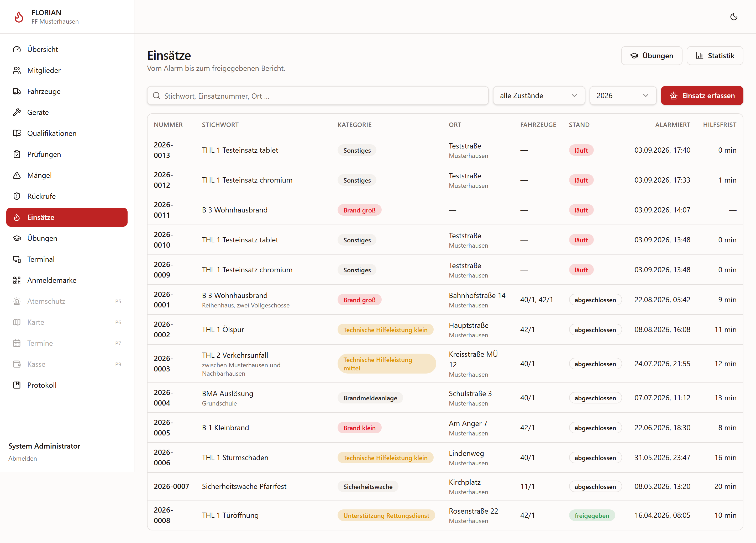Click the Unterstützung Rettungsdienst badge

tap(386, 515)
